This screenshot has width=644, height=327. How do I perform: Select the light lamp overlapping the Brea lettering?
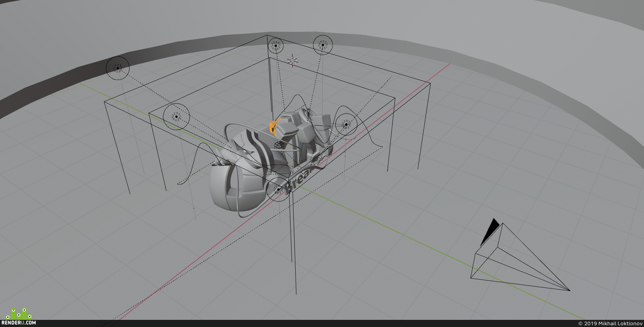[x=278, y=189]
